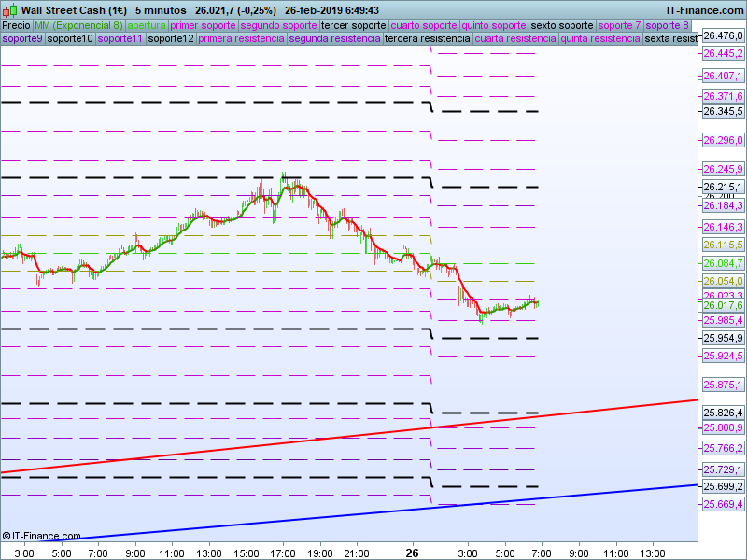
Task: Click the 'soporte12' legend label
Action: tap(171, 38)
